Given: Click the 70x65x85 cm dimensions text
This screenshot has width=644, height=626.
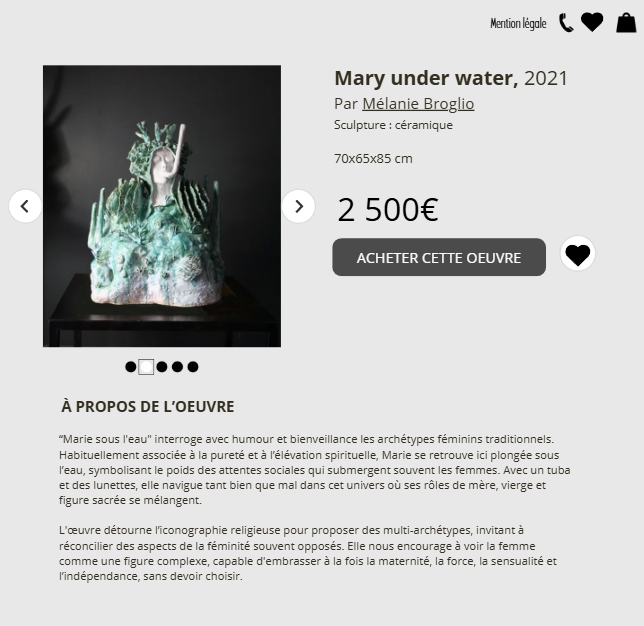Looking at the screenshot, I should click(x=373, y=159).
